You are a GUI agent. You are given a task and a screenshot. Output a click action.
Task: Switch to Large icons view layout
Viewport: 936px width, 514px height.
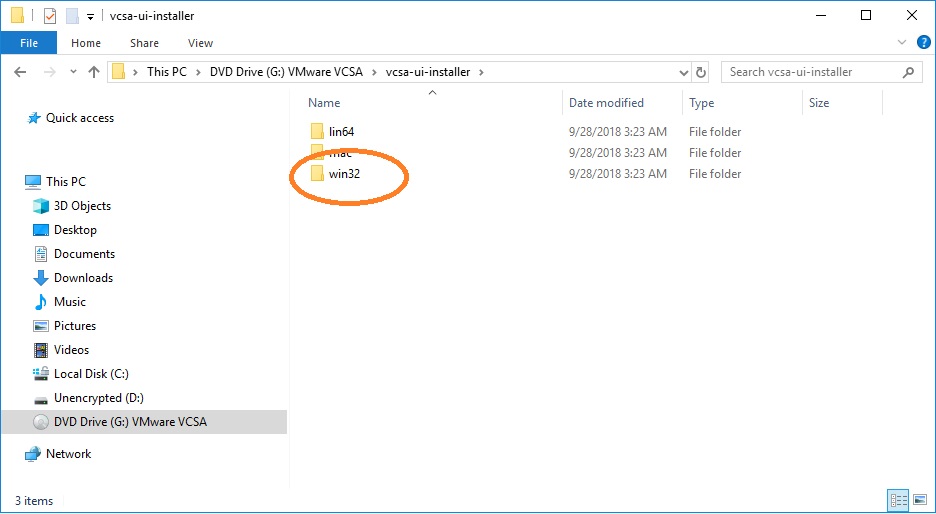[x=920, y=500]
